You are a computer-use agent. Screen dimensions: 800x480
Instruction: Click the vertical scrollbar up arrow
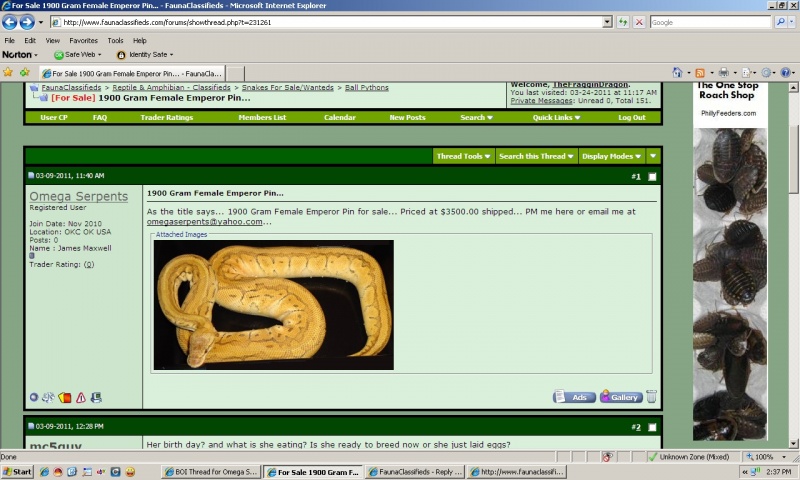793,87
